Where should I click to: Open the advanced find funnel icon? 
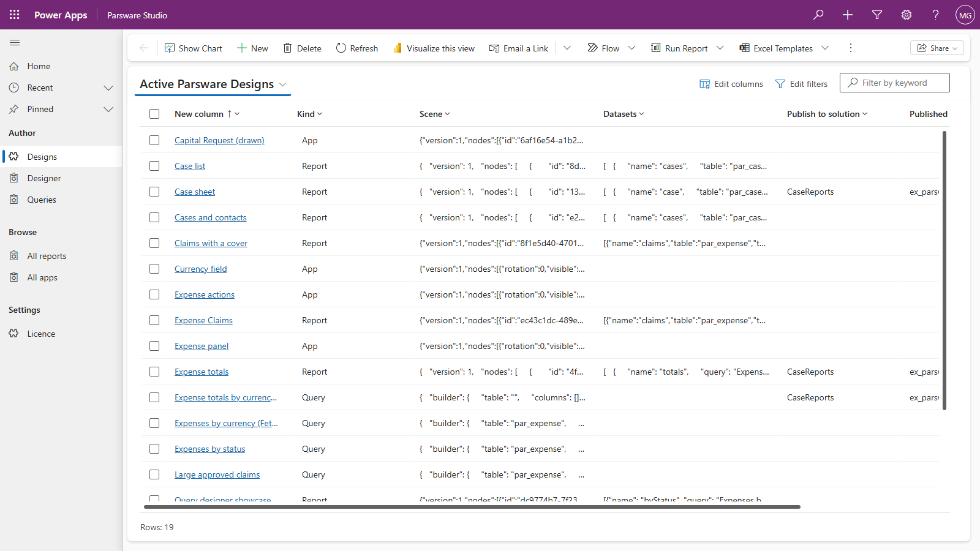877,15
